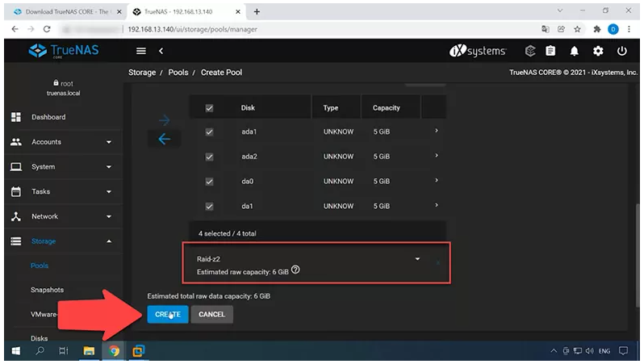
Task: Open the Task Manager clipboard icon
Action: pos(550,51)
